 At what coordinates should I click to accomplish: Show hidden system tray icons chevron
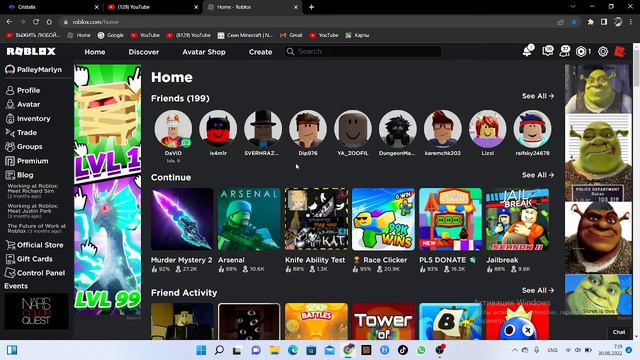click(515, 350)
